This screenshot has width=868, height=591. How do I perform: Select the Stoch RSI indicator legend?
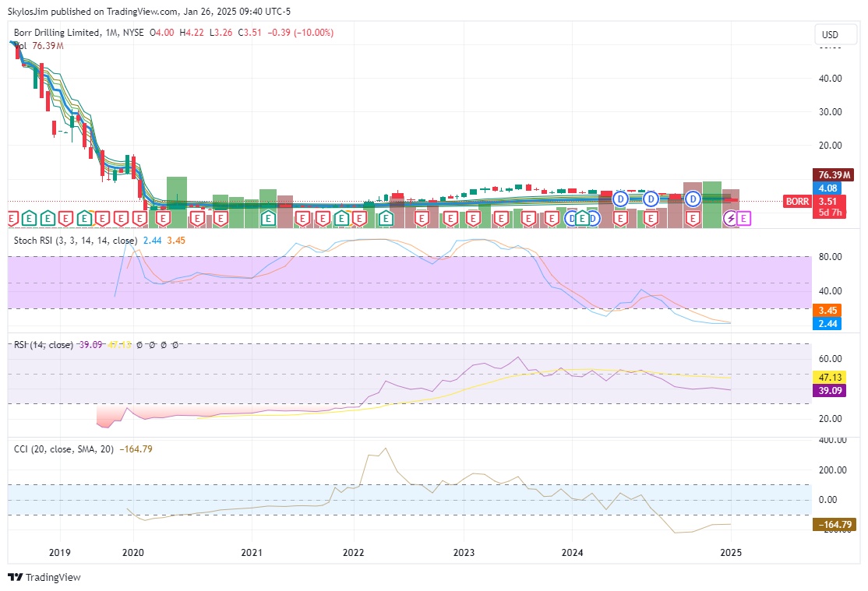pos(76,241)
